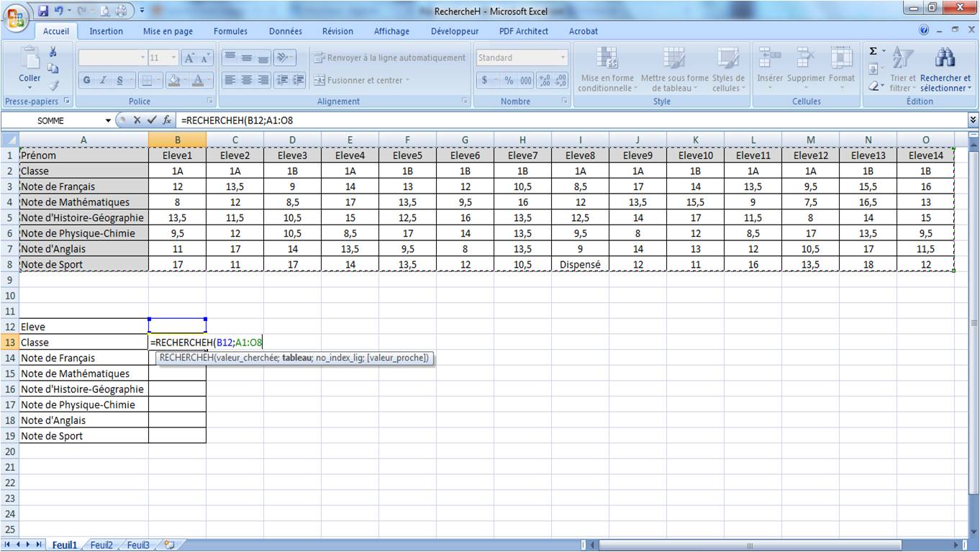Decrease the cell indent
Viewport: 980px width, 552px height.
[x=282, y=81]
